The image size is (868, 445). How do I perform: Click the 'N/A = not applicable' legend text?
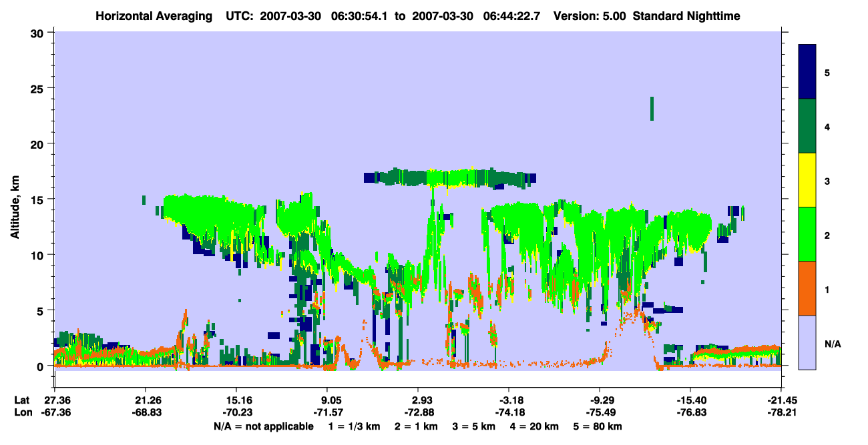[x=263, y=426]
